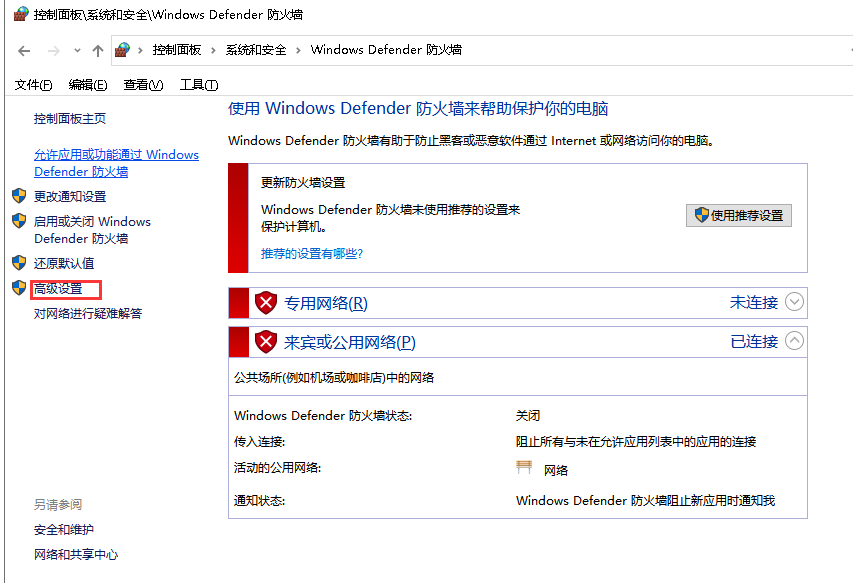Click red X shield icon for 来宾或公用网络
Viewport: 853px width, 583px height.
pos(266,342)
